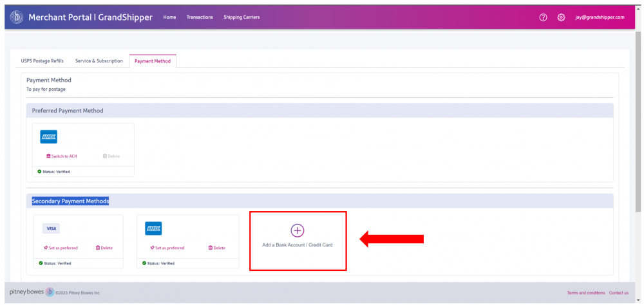The height and width of the screenshot is (305, 644).
Task: Click the Merchant Portal | GrandShipper title
Action: tap(90, 17)
